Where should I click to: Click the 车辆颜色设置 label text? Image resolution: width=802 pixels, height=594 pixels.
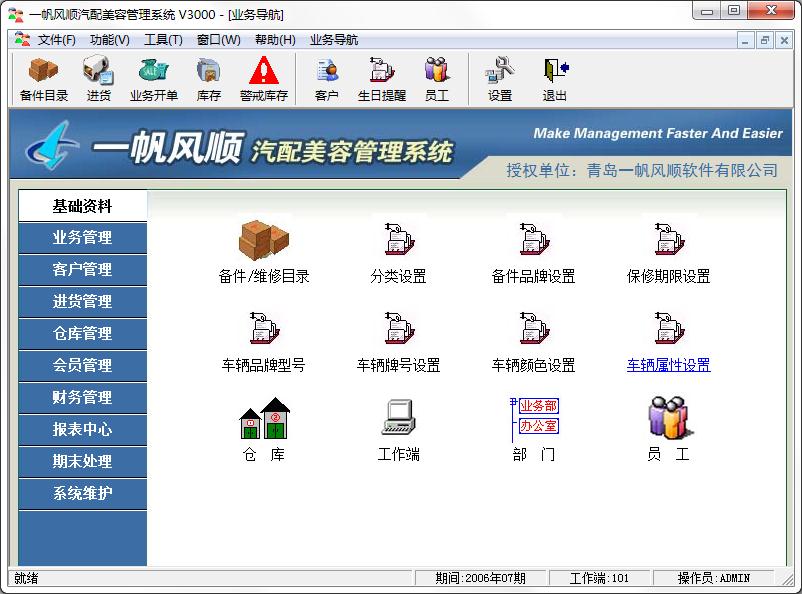(x=533, y=365)
